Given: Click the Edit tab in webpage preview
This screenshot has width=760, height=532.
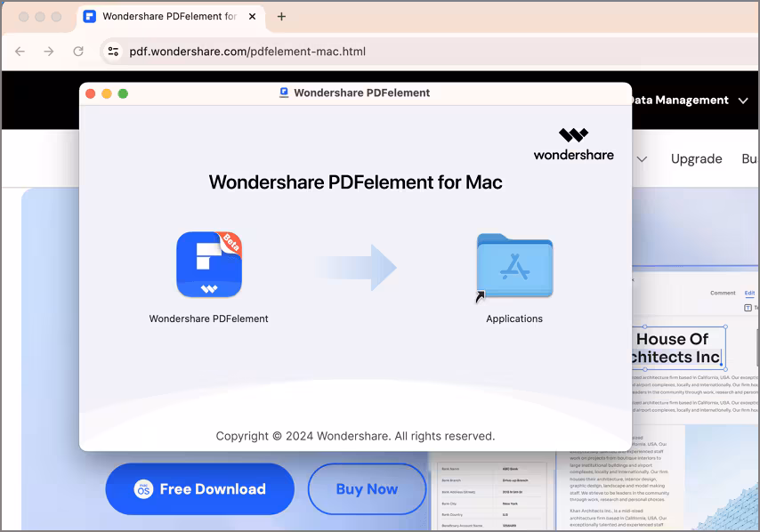Looking at the screenshot, I should 749,293.
